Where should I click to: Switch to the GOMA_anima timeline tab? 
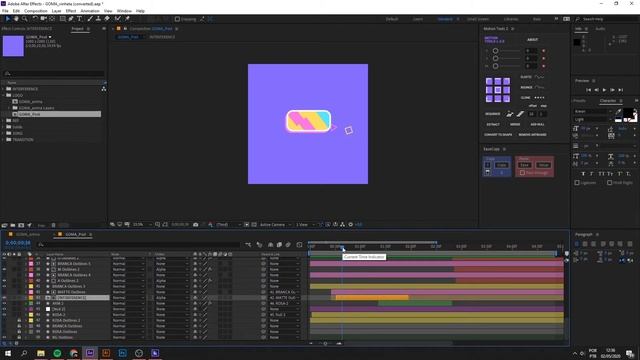coord(28,234)
